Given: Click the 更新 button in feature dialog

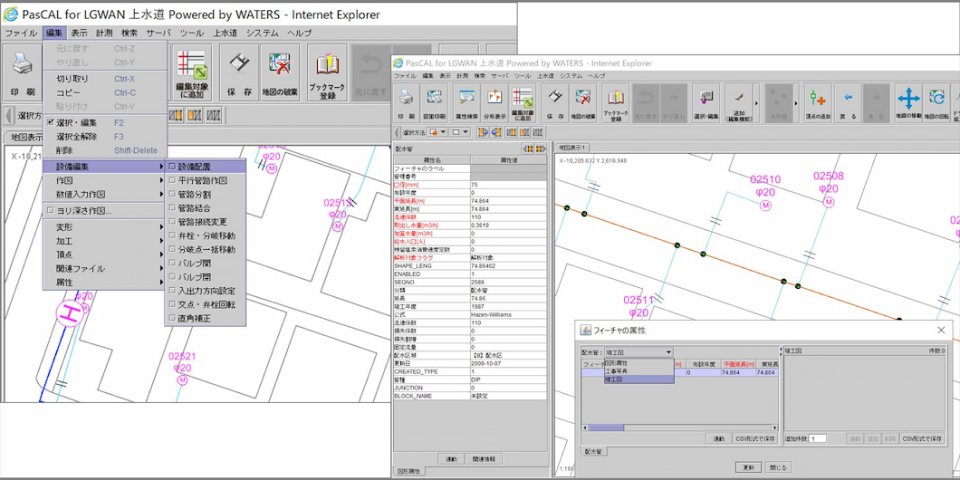Looking at the screenshot, I should click(x=748, y=467).
